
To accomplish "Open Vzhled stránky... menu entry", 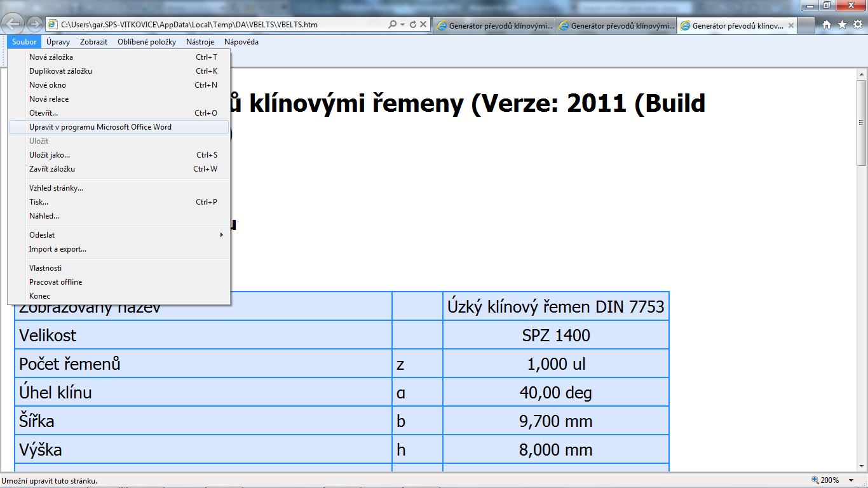I will [119, 188].
